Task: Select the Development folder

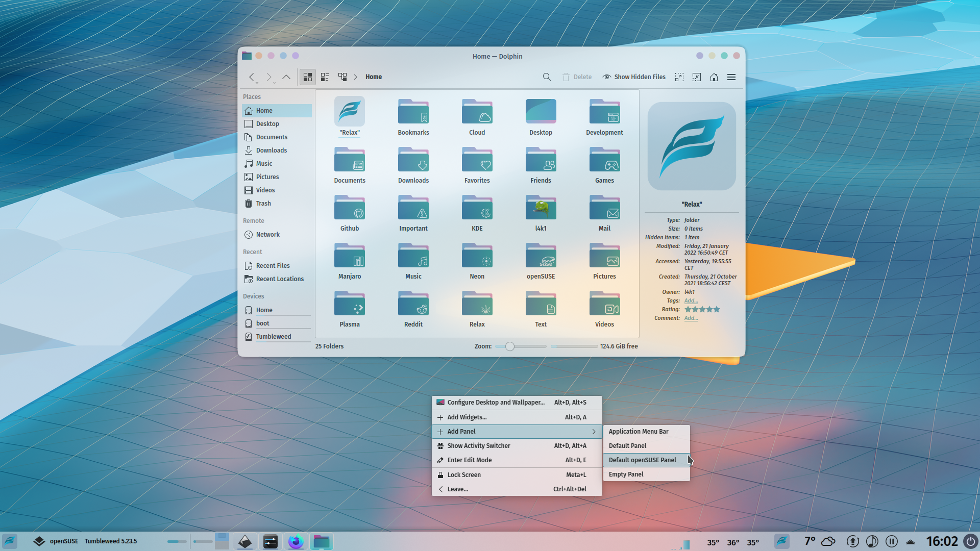Action: point(604,117)
